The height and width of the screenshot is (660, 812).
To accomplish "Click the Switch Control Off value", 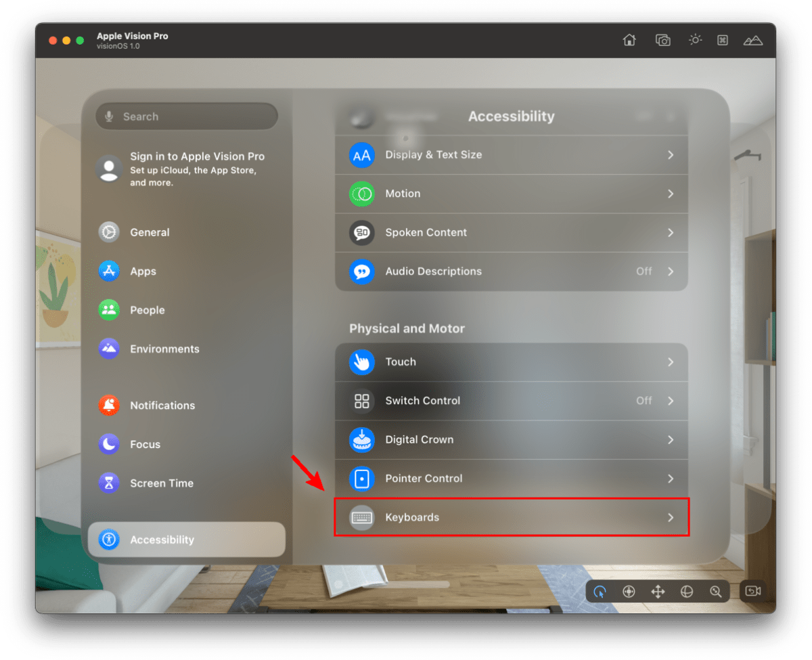I will pyautogui.click(x=644, y=401).
